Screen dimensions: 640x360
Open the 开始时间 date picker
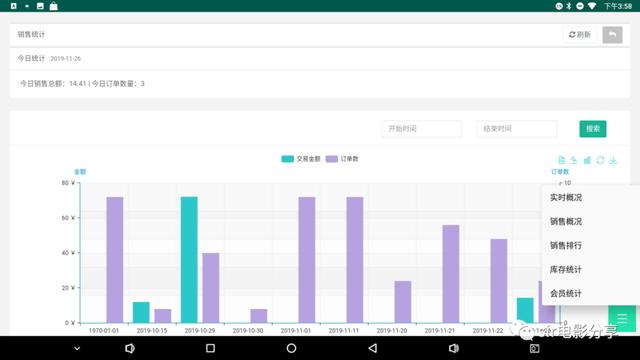point(422,129)
